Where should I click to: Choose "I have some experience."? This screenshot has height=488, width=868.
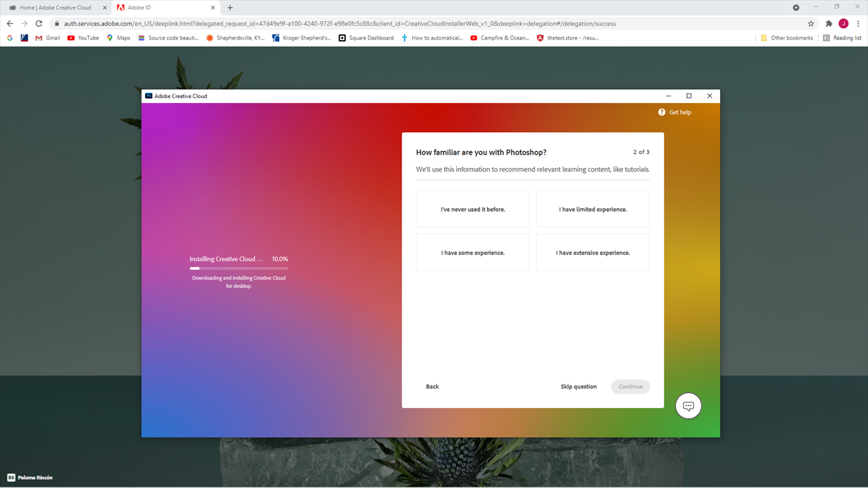(473, 253)
